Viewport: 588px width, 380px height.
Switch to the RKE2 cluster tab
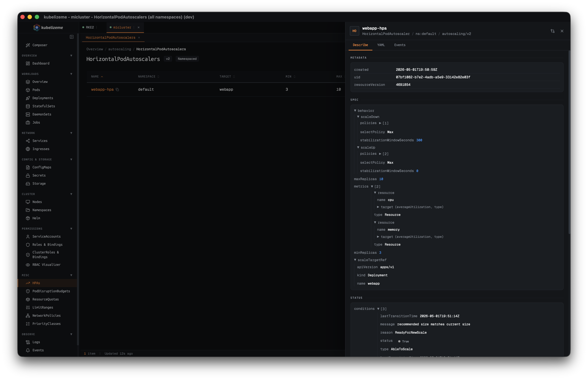click(x=90, y=27)
